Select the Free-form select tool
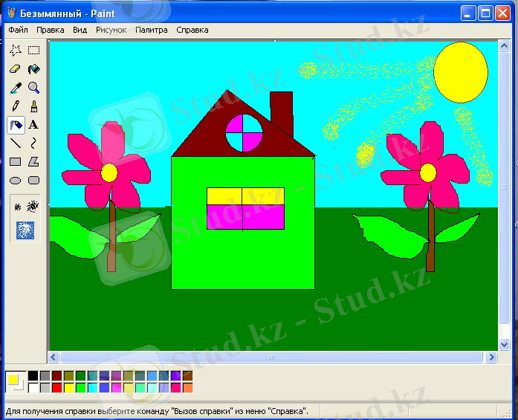The height and width of the screenshot is (420, 518). 16,51
